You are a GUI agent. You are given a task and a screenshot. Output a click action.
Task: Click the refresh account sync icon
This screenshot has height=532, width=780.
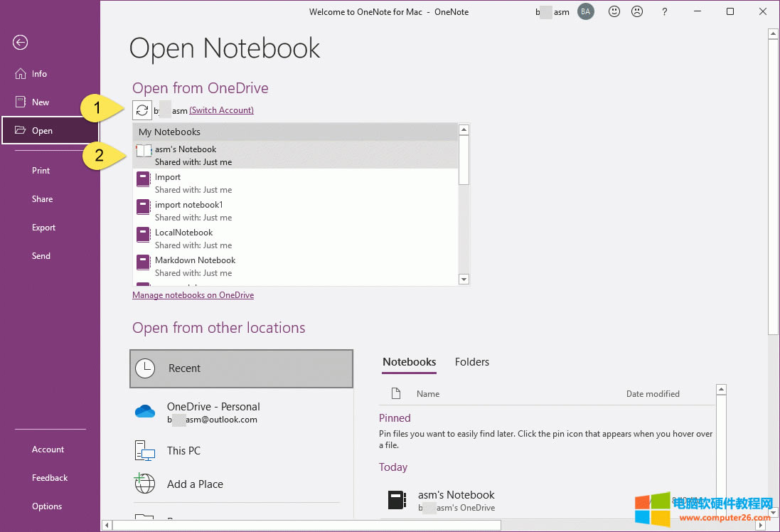[141, 110]
